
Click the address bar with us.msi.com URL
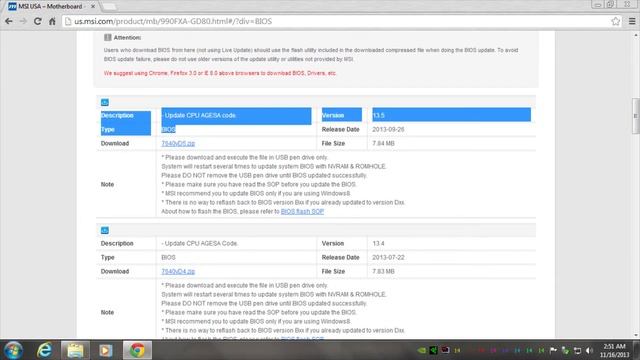pyautogui.click(x=339, y=21)
